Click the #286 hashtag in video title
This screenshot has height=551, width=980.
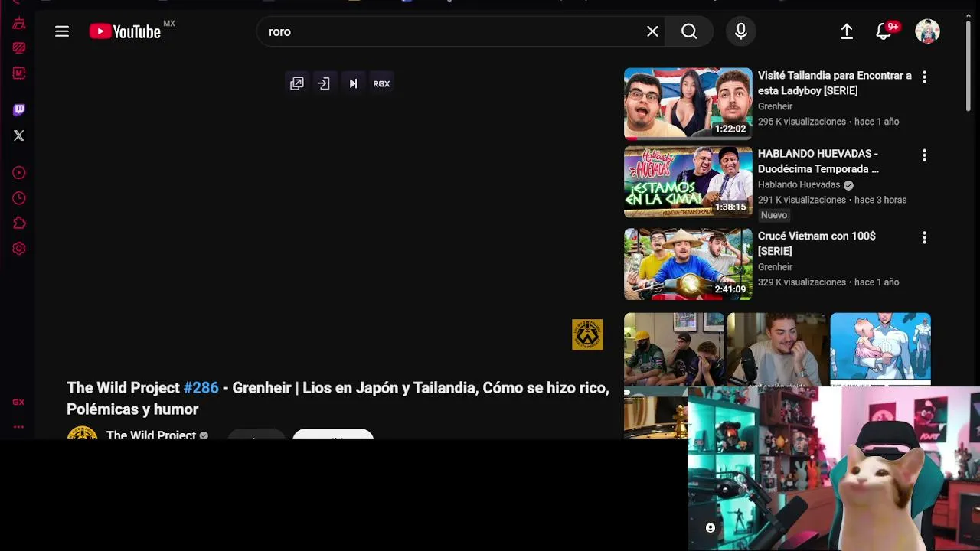click(x=201, y=388)
